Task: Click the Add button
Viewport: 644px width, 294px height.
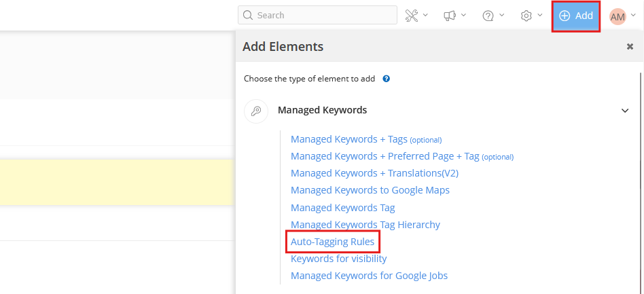Action: [575, 16]
